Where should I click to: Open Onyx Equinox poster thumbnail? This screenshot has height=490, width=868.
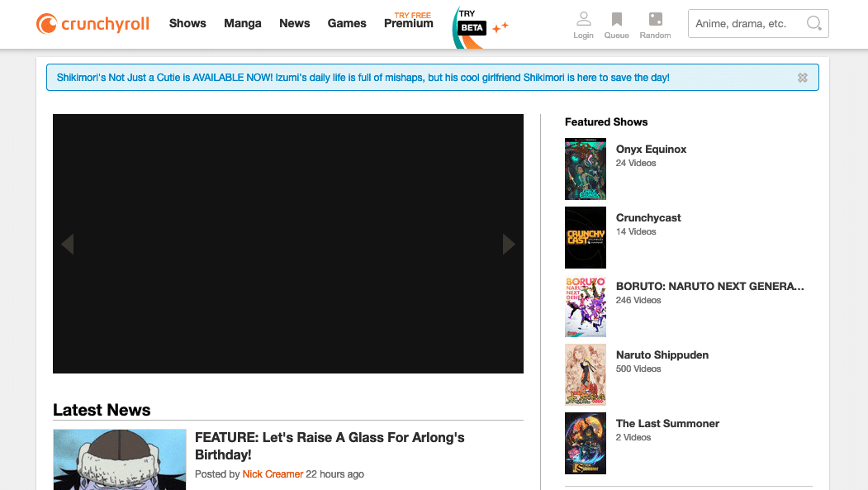click(585, 169)
